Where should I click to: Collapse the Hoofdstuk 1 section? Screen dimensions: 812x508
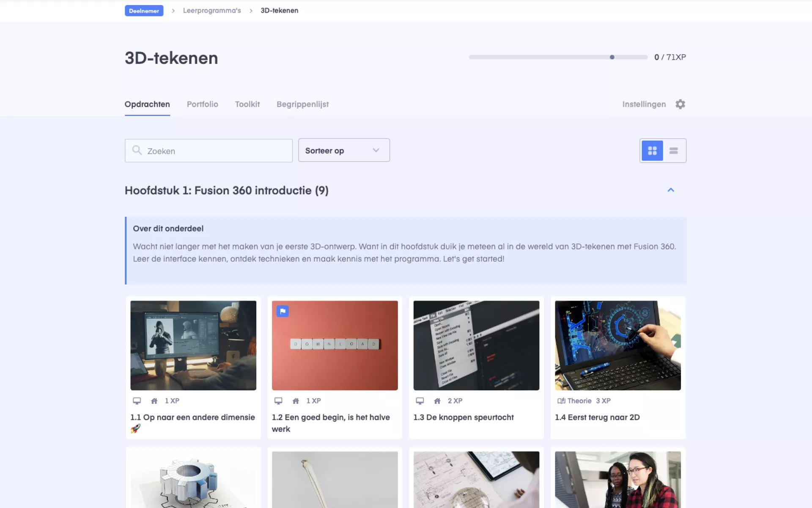tap(671, 190)
